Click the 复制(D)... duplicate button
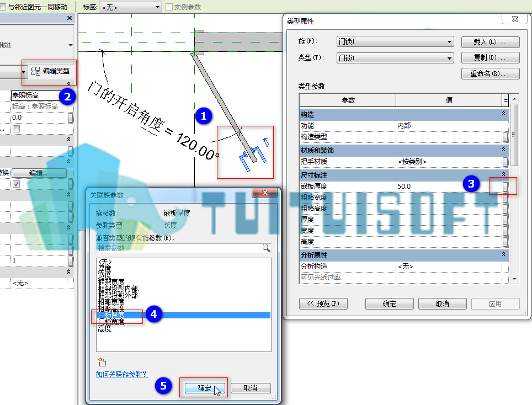This screenshot has width=532, height=405. pos(490,58)
